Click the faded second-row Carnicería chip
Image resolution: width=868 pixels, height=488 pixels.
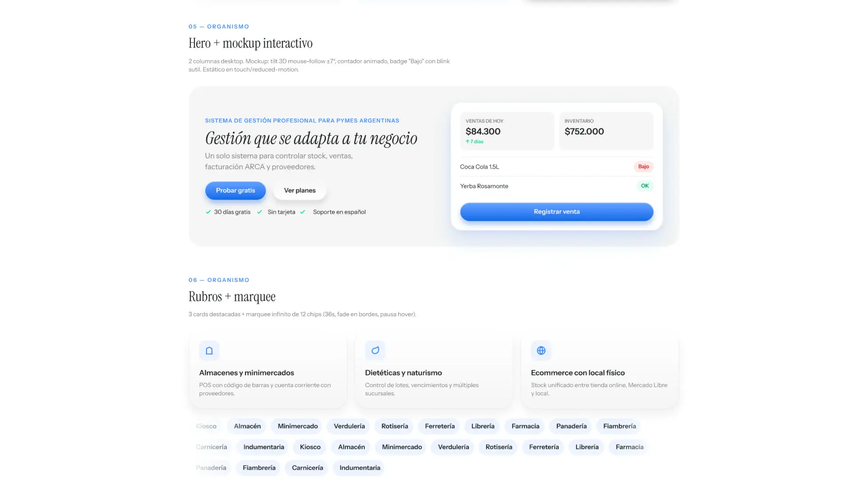[x=211, y=447]
